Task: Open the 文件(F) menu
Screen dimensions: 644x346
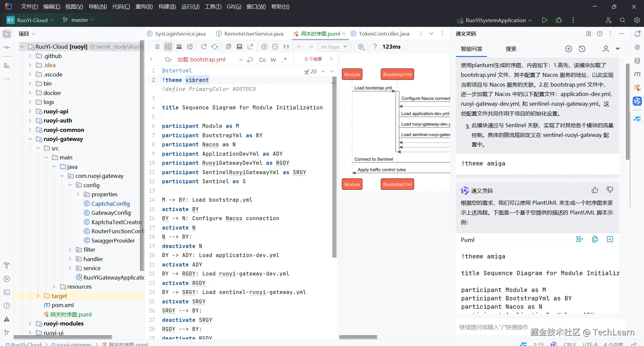Action: (30, 7)
